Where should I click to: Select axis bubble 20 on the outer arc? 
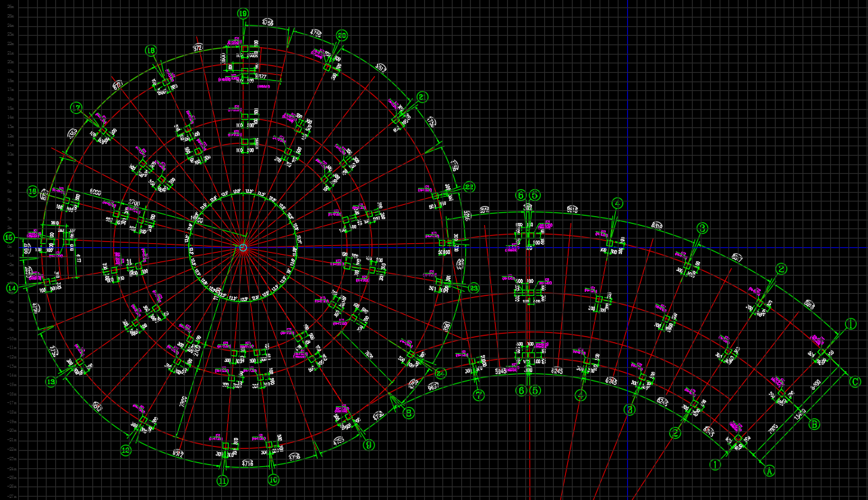342,35
